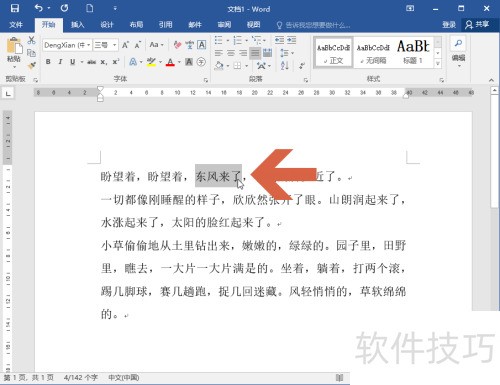Create a new document from the quick access toolbar
This screenshot has width=500, height=385.
coord(89,8)
